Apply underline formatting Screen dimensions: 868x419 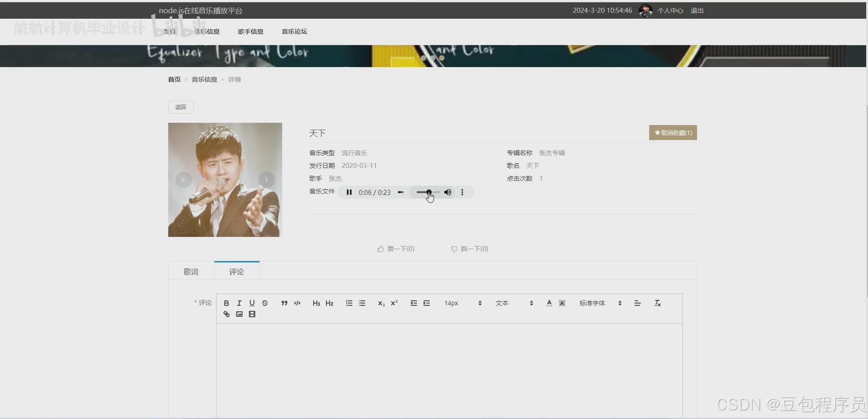[252, 303]
